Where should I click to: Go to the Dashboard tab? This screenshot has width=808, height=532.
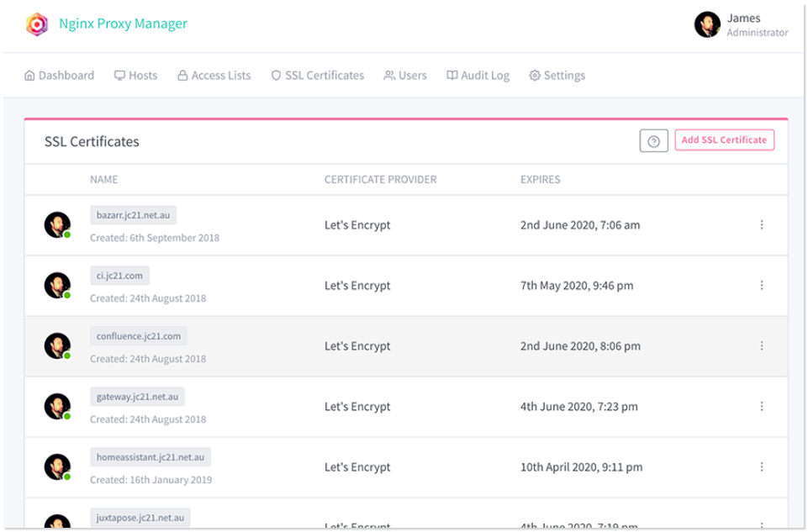click(59, 76)
